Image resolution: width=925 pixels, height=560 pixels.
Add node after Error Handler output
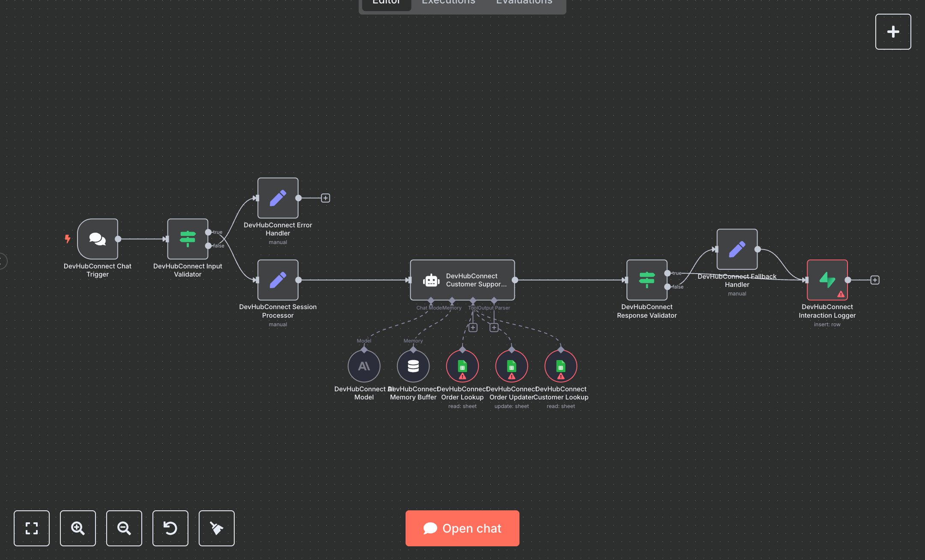click(325, 198)
